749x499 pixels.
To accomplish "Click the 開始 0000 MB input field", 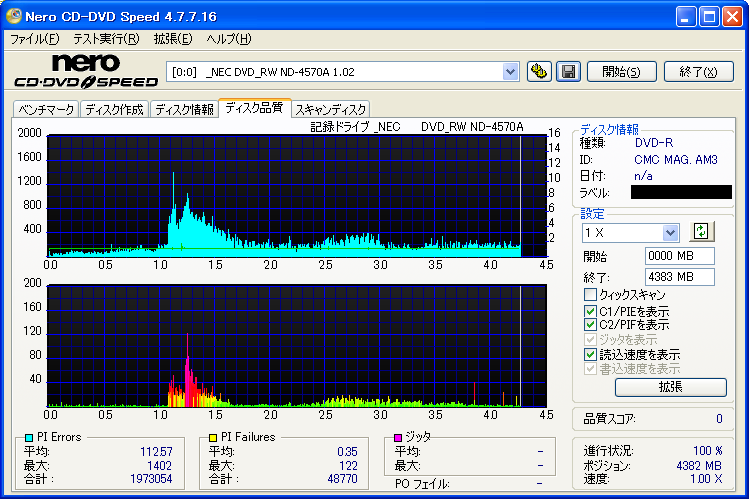I will [680, 256].
